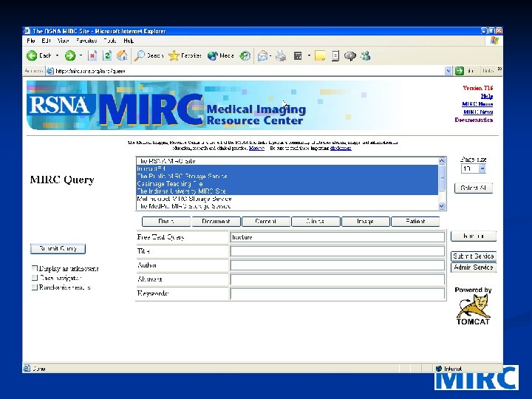
Task: Open the Discuss speech-bubble icon
Action: click(x=350, y=55)
